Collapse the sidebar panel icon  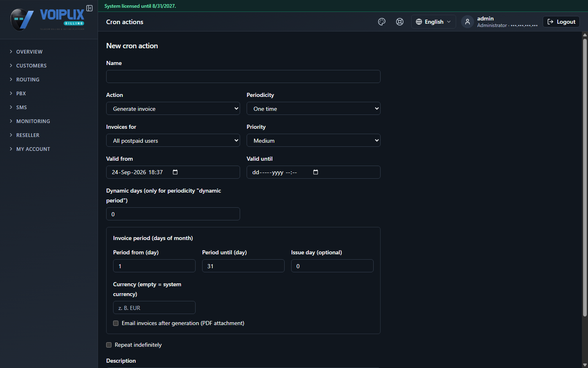point(89,8)
